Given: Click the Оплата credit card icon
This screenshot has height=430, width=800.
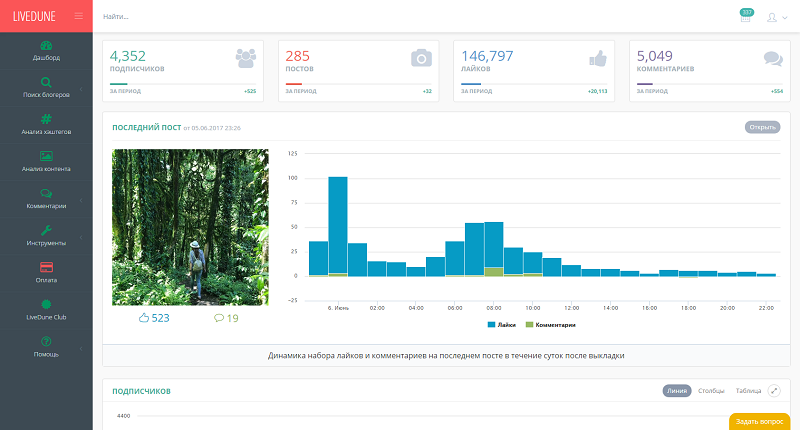Looking at the screenshot, I should pos(46,267).
